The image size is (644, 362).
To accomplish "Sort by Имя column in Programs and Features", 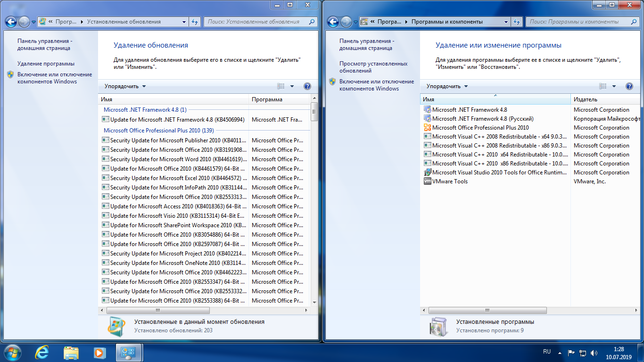I will click(x=495, y=99).
